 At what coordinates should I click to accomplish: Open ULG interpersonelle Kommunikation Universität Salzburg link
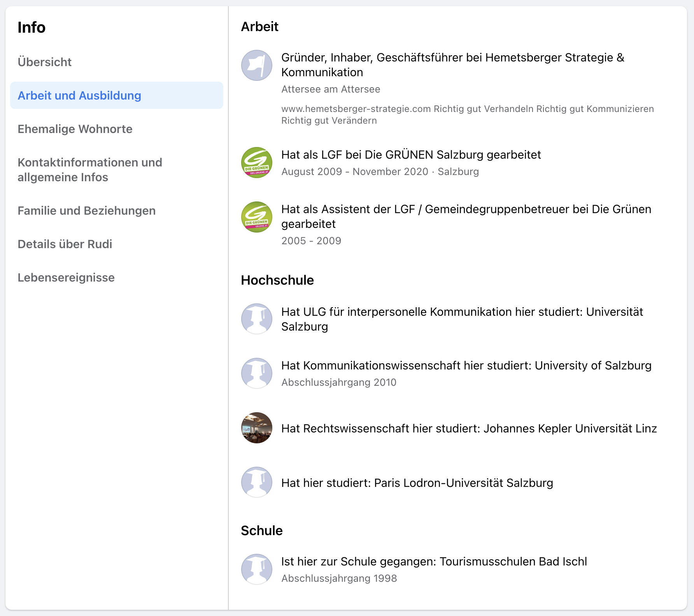[462, 319]
